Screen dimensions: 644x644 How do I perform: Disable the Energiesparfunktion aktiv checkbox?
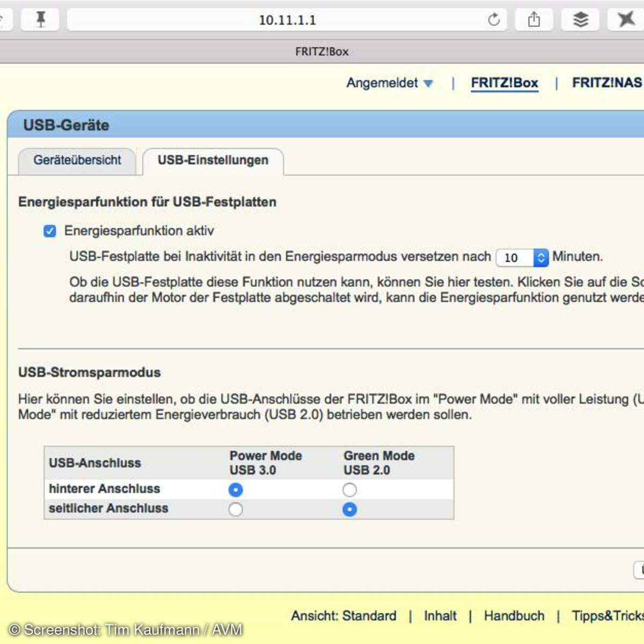tap(50, 231)
